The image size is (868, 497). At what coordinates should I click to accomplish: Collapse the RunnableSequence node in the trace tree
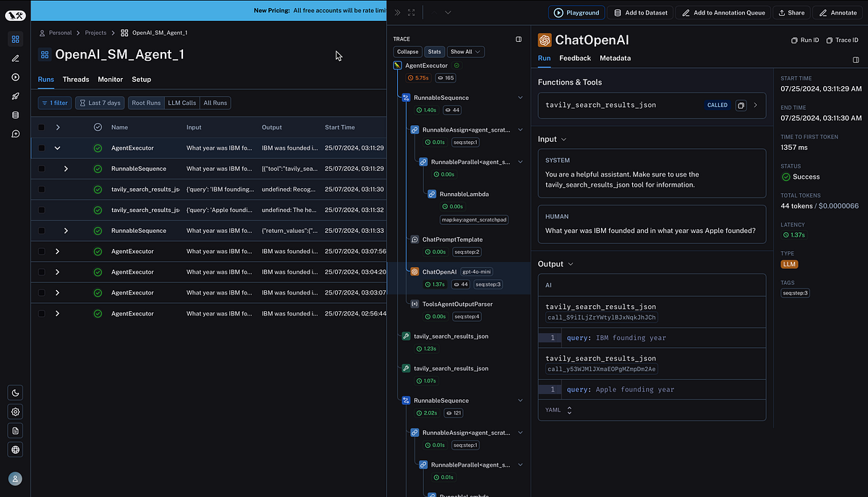(520, 96)
